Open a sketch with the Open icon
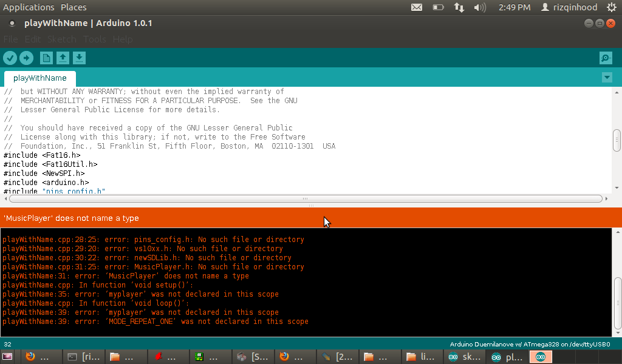Viewport: 622px width, 364px height. click(x=63, y=58)
